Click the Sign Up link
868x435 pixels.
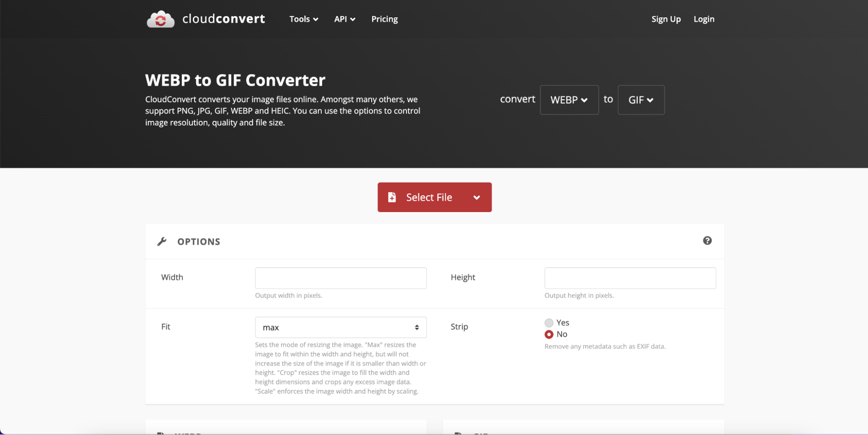pyautogui.click(x=666, y=19)
